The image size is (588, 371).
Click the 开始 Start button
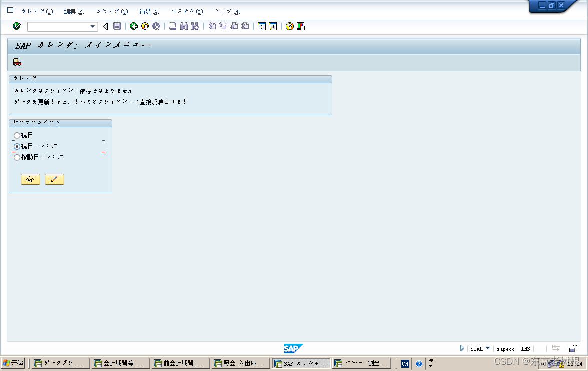tap(13, 363)
